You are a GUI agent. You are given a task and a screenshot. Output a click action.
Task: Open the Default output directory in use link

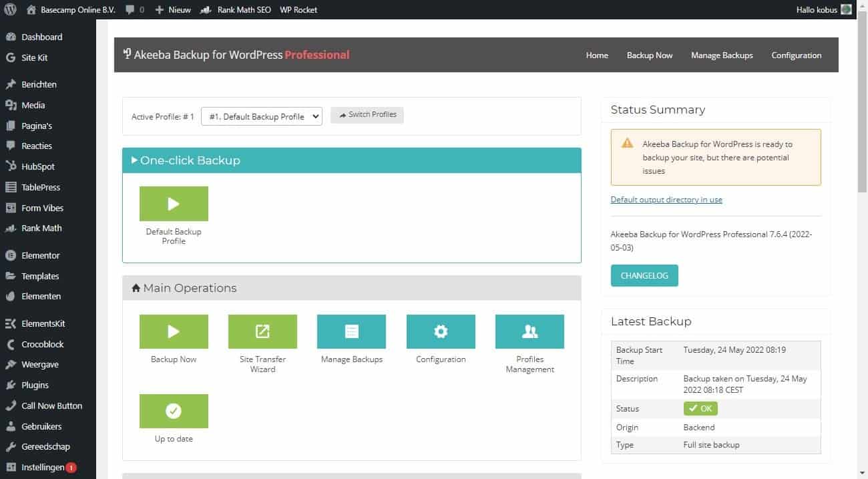click(666, 199)
